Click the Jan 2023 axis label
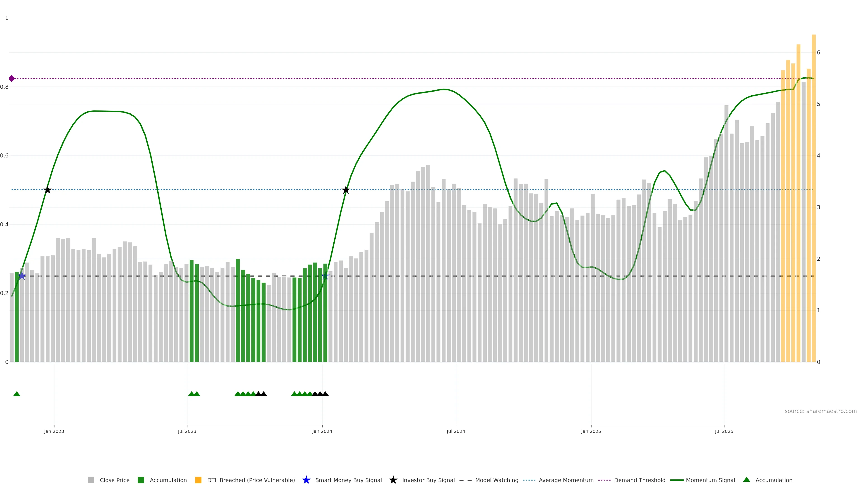The height and width of the screenshot is (488, 868). point(54,431)
